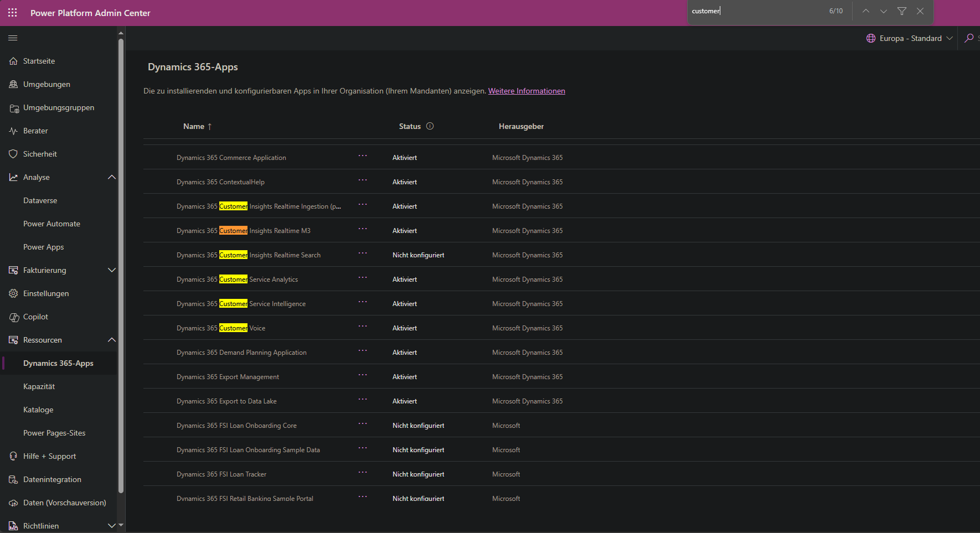Viewport: 980px width, 533px height.
Task: Select Dynamics 365 Customer Service Intelligence row
Action: (561, 303)
